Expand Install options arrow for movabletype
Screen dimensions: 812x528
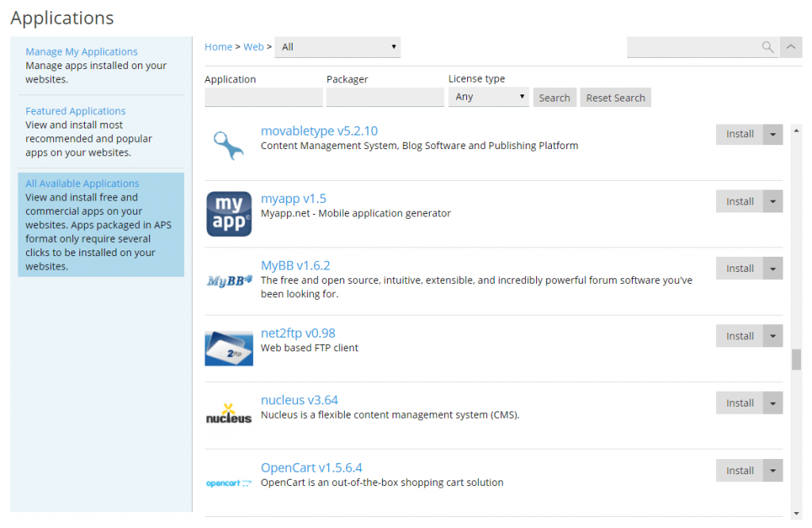772,135
